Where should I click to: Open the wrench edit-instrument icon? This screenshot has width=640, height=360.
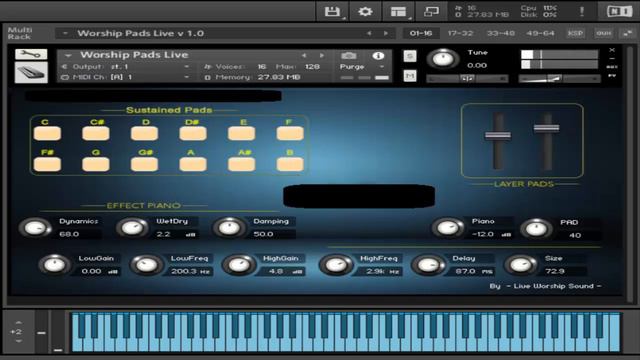tap(31, 54)
